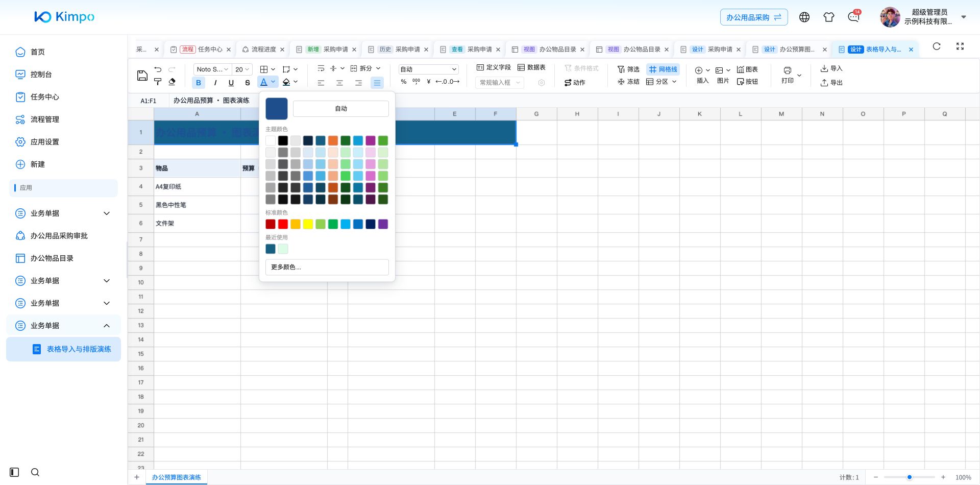Viewport: 980px width, 485px height.
Task: Center-align the cell text
Action: 339,83
